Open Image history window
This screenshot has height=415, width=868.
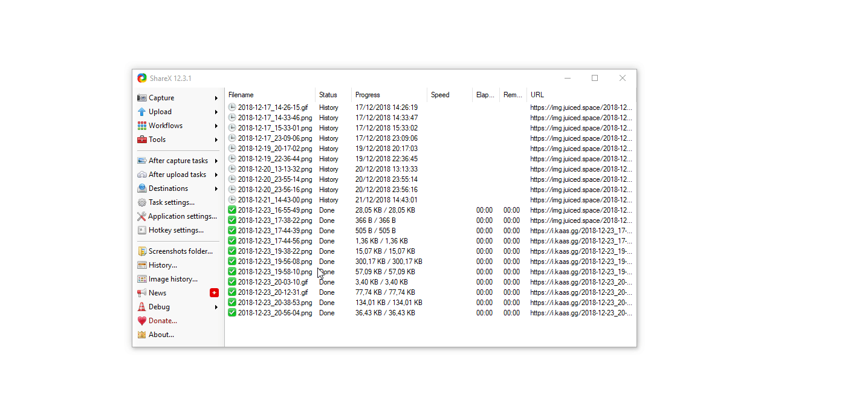pyautogui.click(x=173, y=279)
